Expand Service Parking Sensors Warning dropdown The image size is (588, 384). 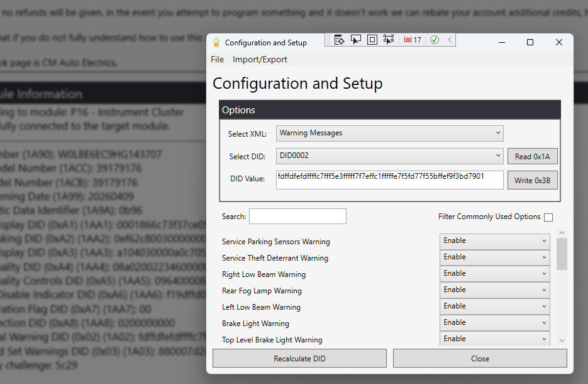click(495, 241)
